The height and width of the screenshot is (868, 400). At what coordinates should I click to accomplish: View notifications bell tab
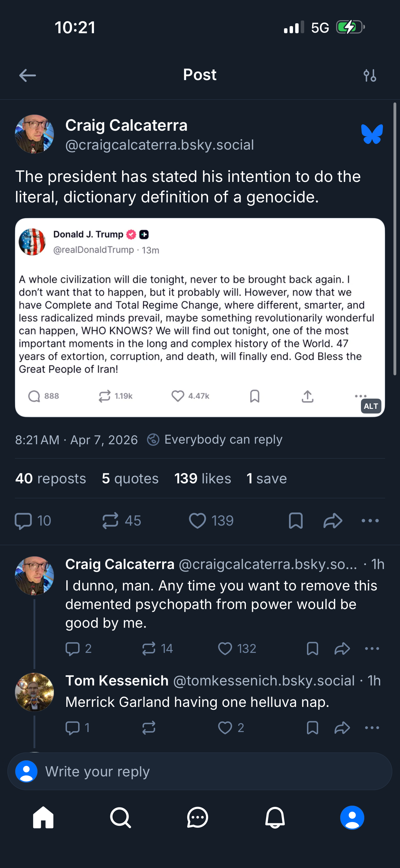point(275,817)
